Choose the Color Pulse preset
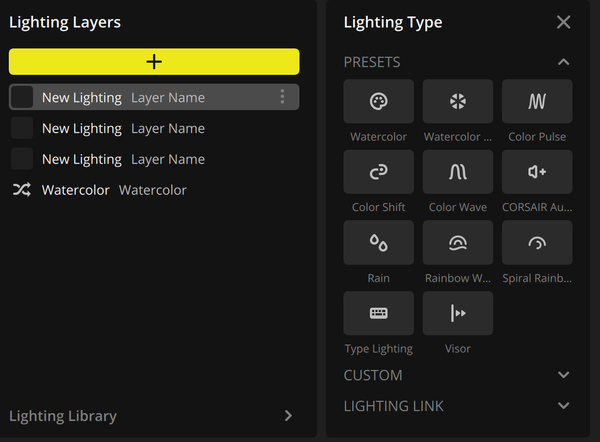 coord(537,101)
